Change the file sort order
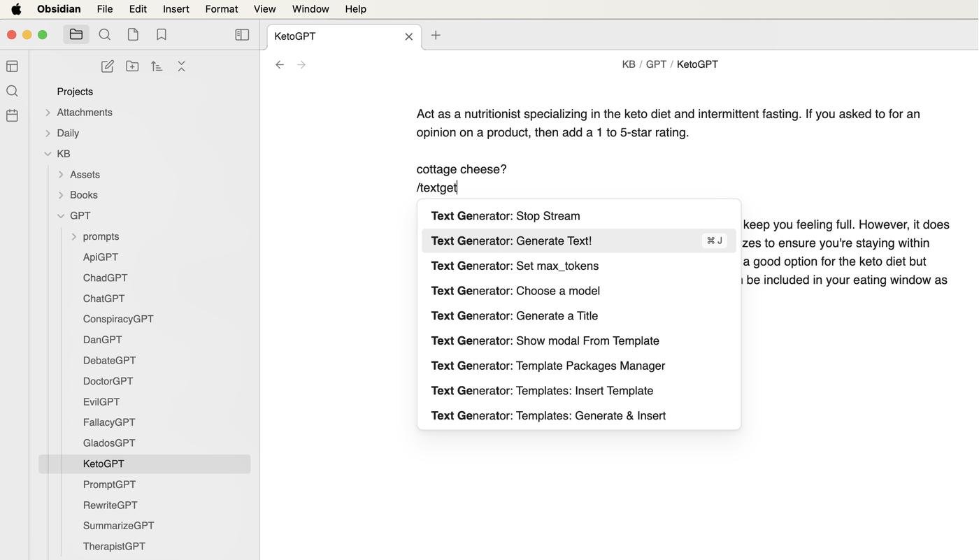The height and width of the screenshot is (560, 979). pyautogui.click(x=157, y=66)
